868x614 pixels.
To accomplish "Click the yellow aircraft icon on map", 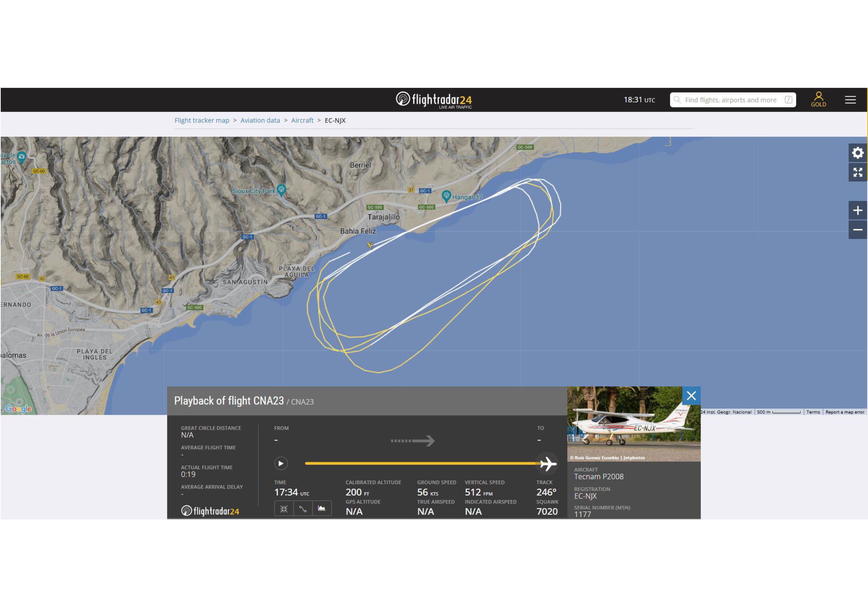I will coord(370,245).
